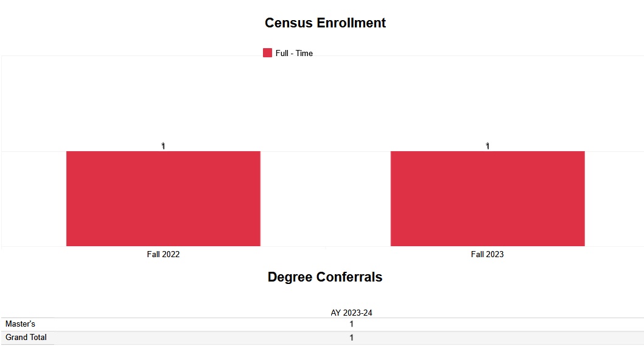Click the Degree Conferrals heading

tap(325, 277)
